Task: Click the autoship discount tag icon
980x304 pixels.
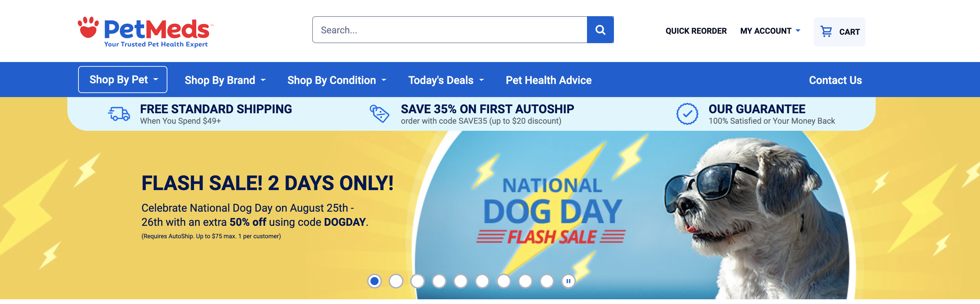Action: point(379,114)
